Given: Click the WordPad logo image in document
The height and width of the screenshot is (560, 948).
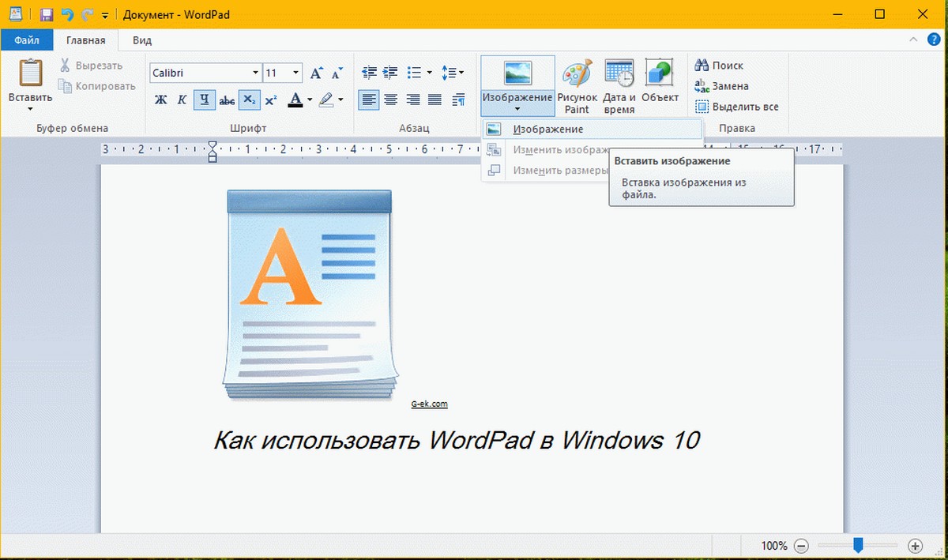Looking at the screenshot, I should (x=310, y=296).
